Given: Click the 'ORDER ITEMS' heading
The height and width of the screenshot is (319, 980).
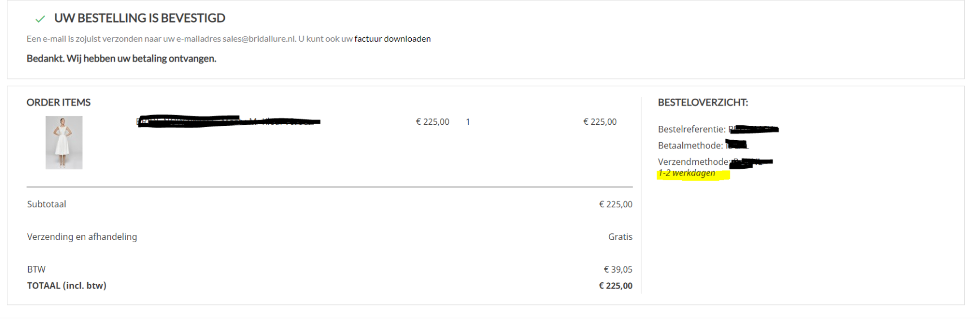Looking at the screenshot, I should (59, 102).
